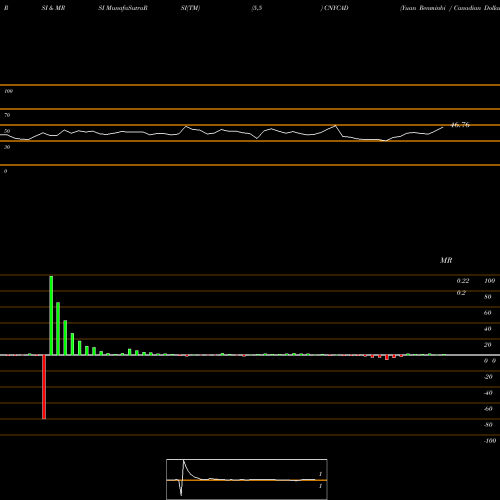The image size is (500, 500).
Task: Click the 'SI MunafaSutraR' header text
Action: coord(123,8)
